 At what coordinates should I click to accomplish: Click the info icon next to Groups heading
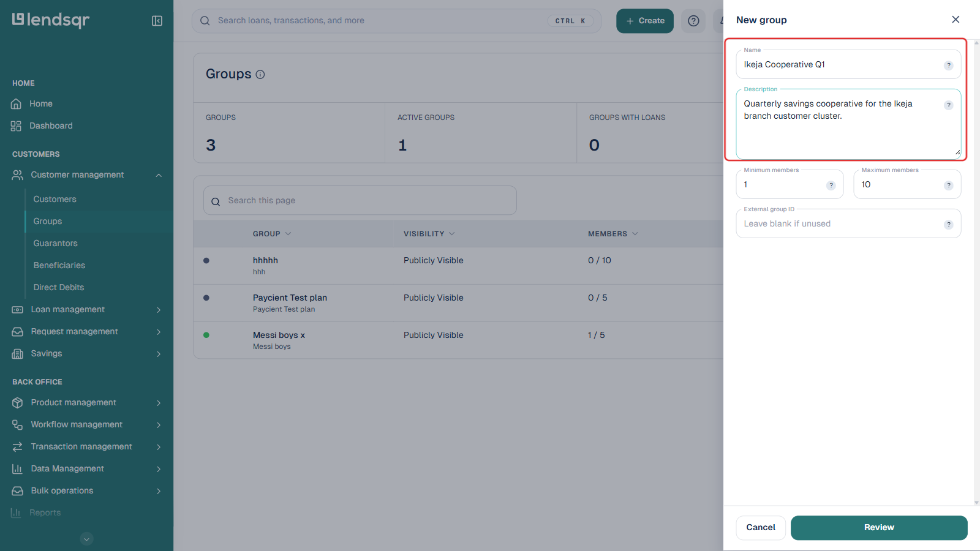260,75
